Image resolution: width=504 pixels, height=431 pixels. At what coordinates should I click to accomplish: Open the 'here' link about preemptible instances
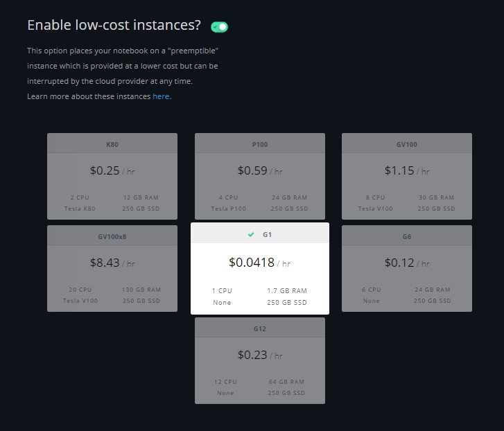point(161,96)
